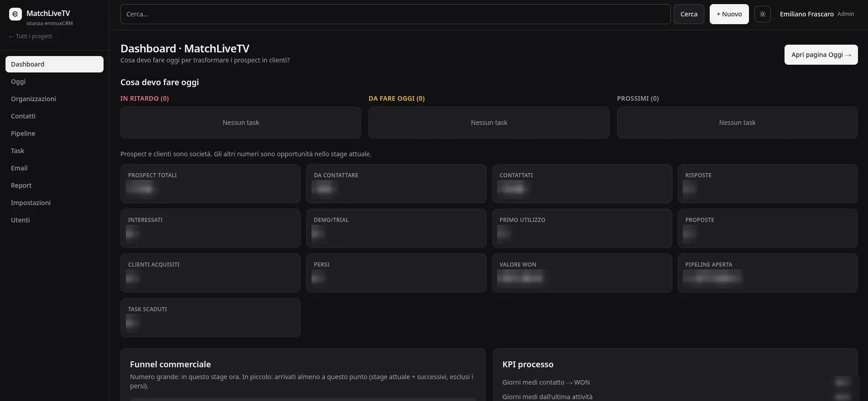Open Impostazioni settings

coord(54,203)
